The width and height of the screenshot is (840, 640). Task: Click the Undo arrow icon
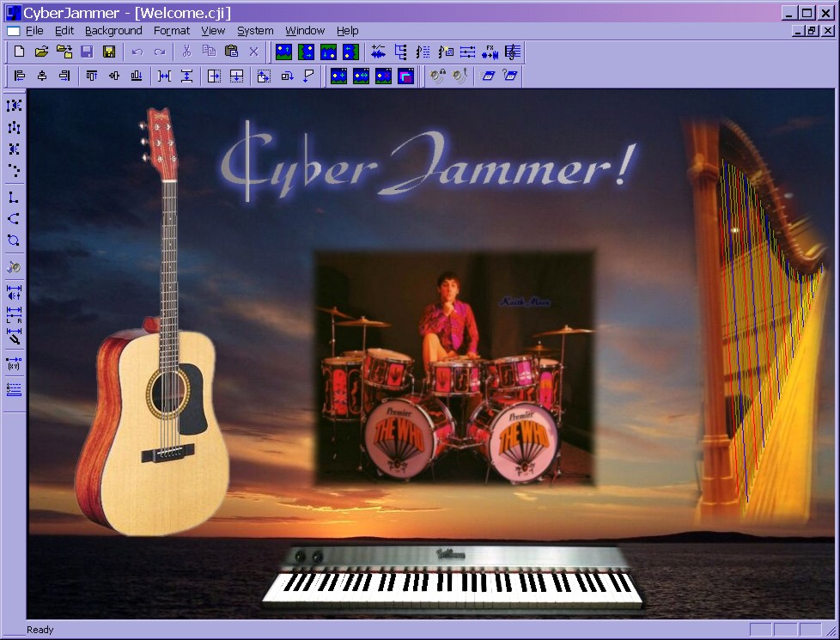(137, 52)
